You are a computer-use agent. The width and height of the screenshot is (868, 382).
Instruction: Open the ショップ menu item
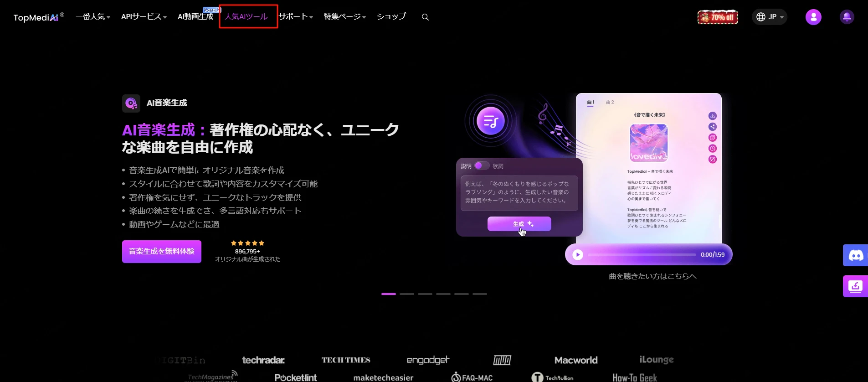pyautogui.click(x=391, y=16)
